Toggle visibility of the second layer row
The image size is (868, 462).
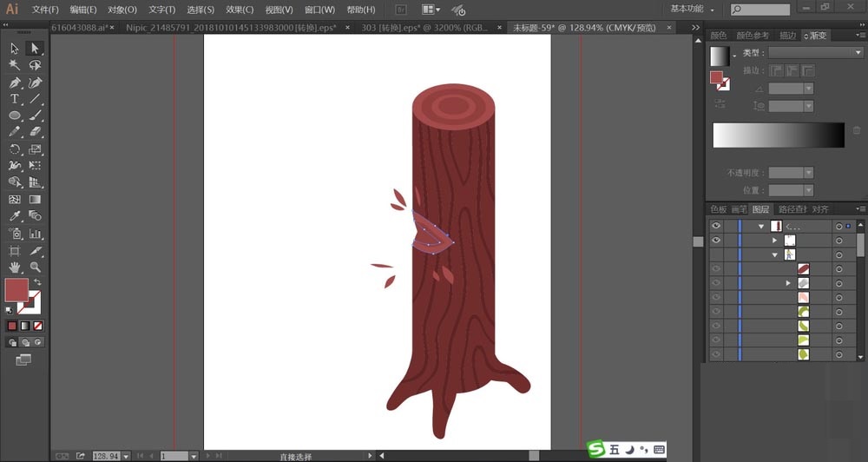[716, 240]
